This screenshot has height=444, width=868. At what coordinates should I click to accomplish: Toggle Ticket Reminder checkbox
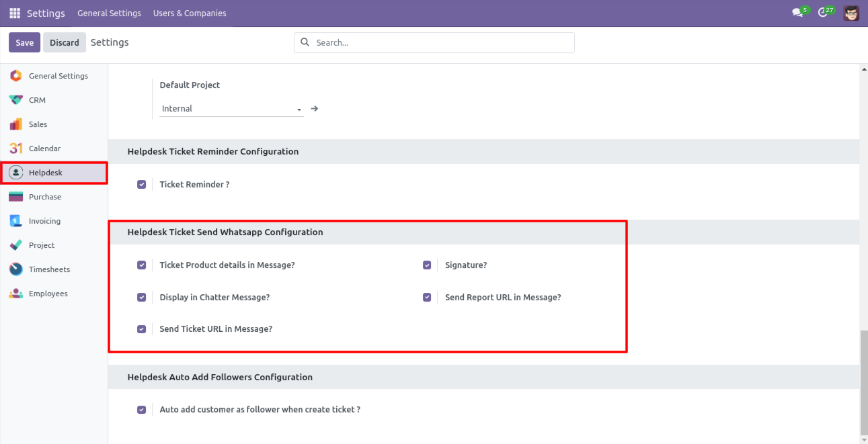(x=141, y=184)
